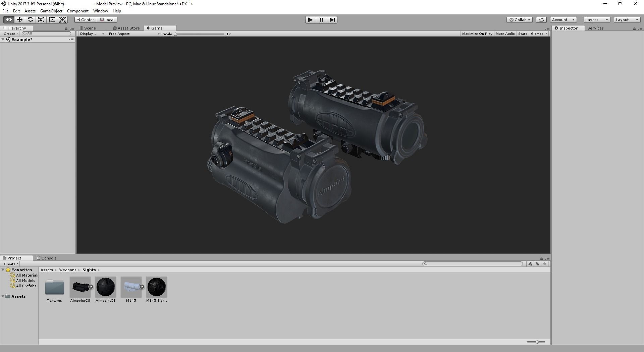
Task: Toggle pivot mode Center button
Action: point(86,20)
